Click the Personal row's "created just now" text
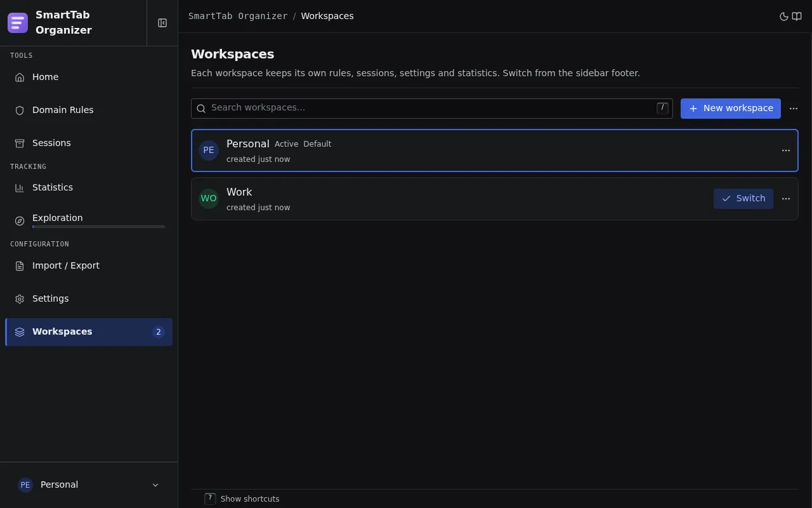Screen dimensions: 812x508 (258, 159)
